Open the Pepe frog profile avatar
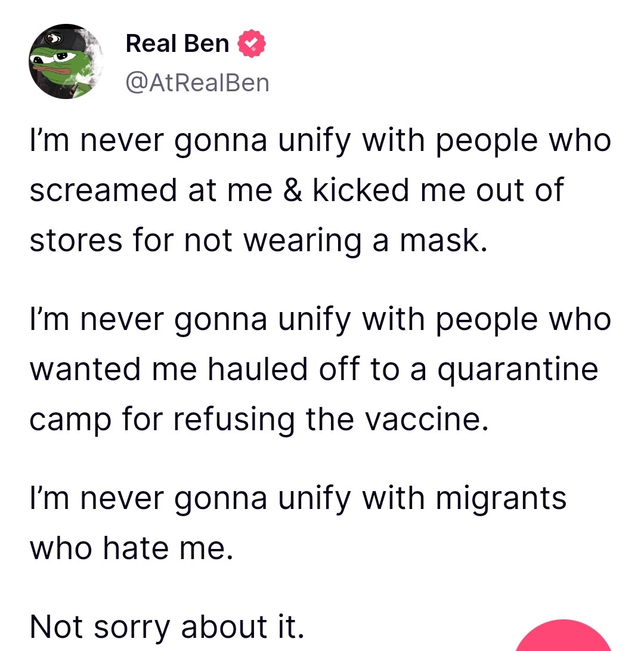 click(66, 61)
